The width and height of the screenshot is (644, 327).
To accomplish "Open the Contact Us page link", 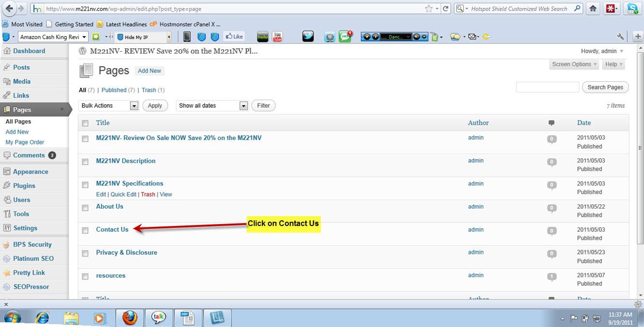I will point(112,229).
